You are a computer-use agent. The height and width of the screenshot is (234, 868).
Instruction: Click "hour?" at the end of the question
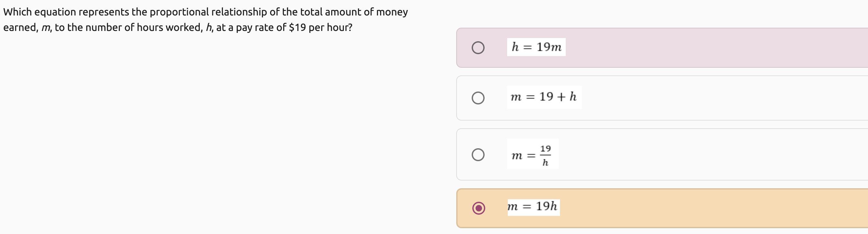339,27
